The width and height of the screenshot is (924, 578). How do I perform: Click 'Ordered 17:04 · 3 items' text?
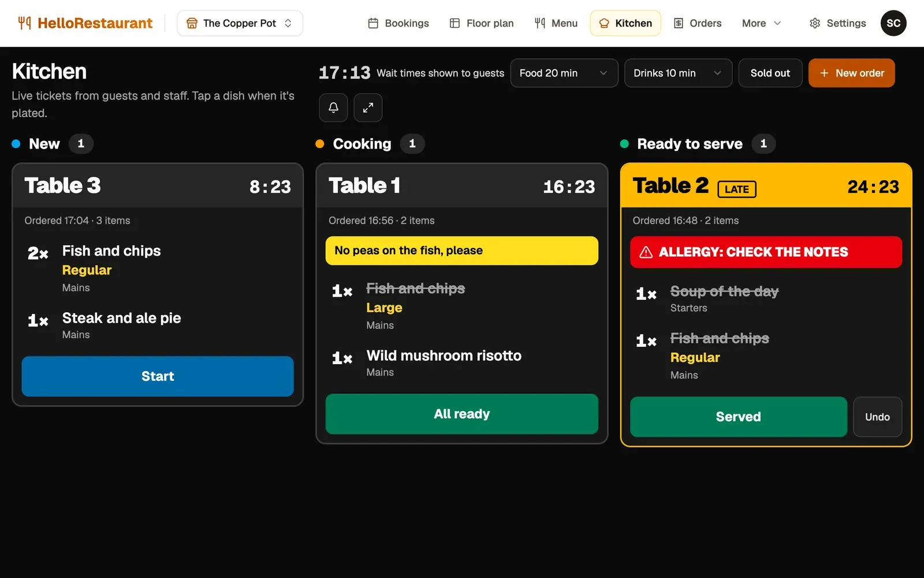click(x=77, y=221)
